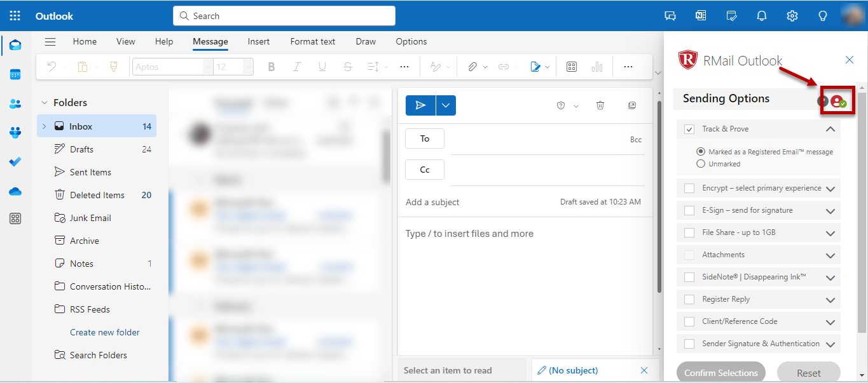
Task: Insert a Poll using the chart icon
Action: point(597,67)
